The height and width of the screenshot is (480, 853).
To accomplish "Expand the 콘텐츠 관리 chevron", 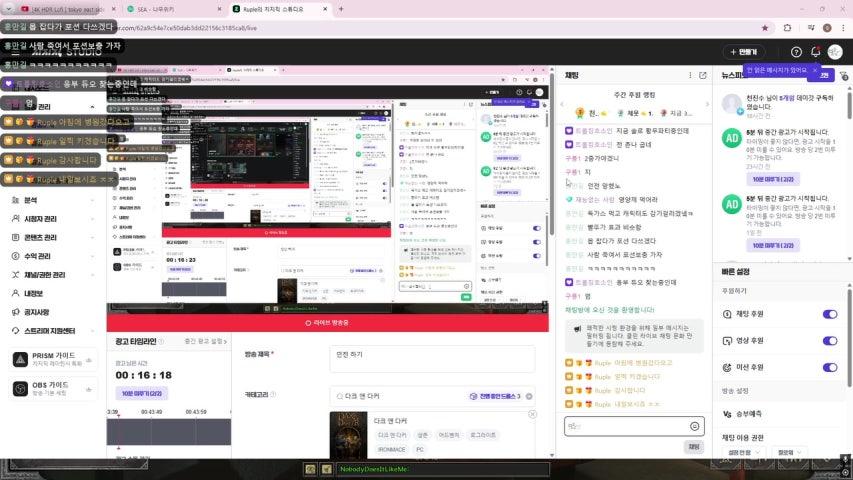I will pyautogui.click(x=92, y=237).
